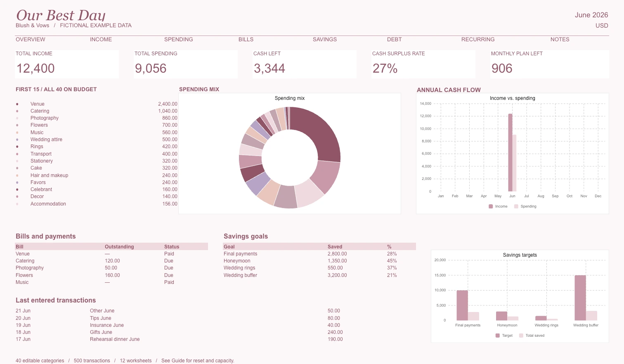Select the "Rehearsal dinner June" transaction

click(x=115, y=339)
